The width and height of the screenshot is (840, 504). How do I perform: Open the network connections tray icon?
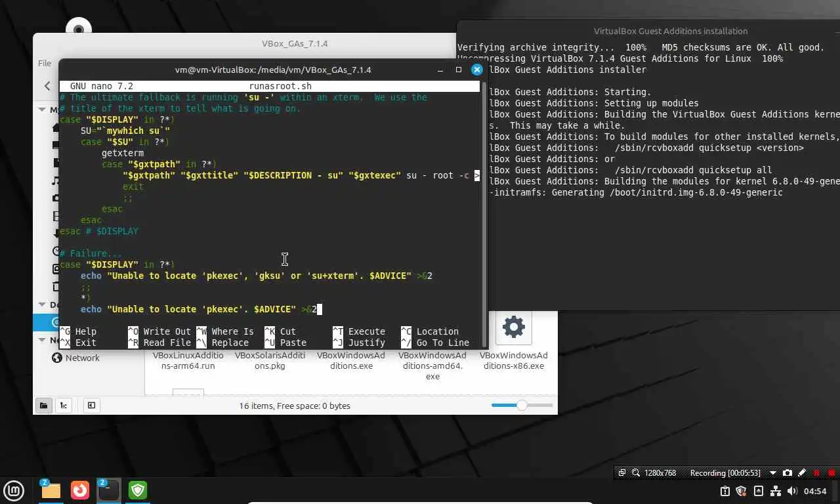tap(776, 491)
